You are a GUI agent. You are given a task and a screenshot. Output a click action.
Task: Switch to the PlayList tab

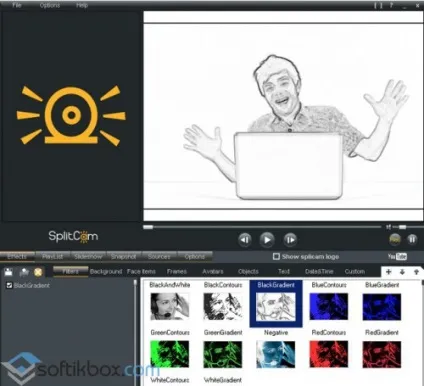pos(53,257)
